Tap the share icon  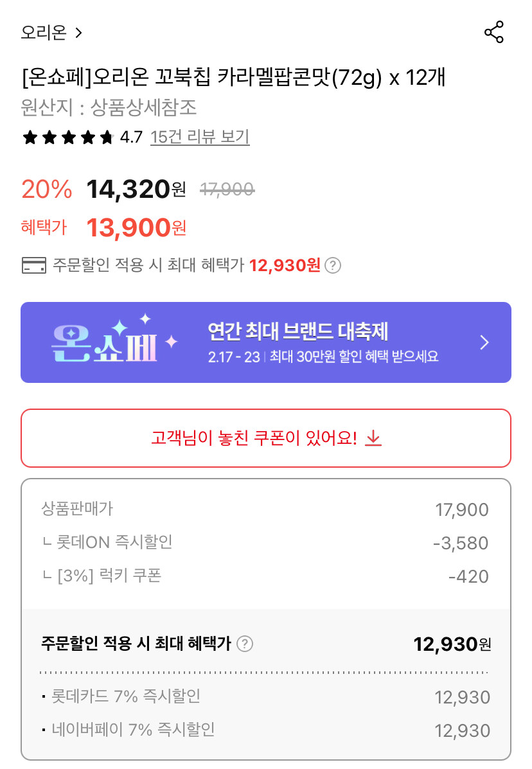coord(493,32)
